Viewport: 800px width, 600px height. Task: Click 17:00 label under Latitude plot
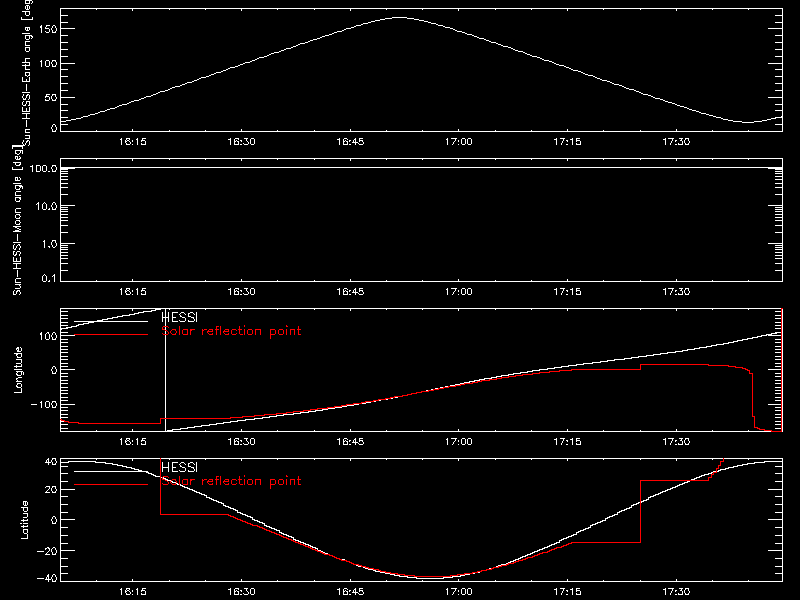[x=459, y=592]
